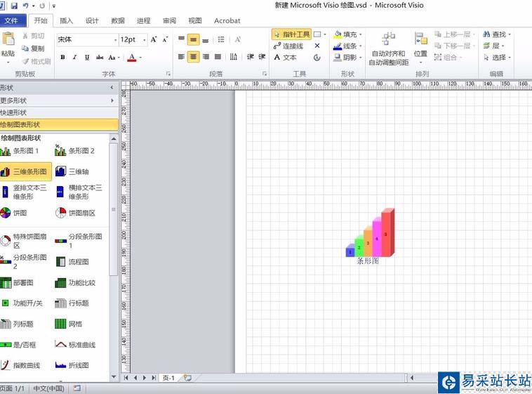Select the 部署图 shape
This screenshot has height=394, width=532.
pos(17,282)
